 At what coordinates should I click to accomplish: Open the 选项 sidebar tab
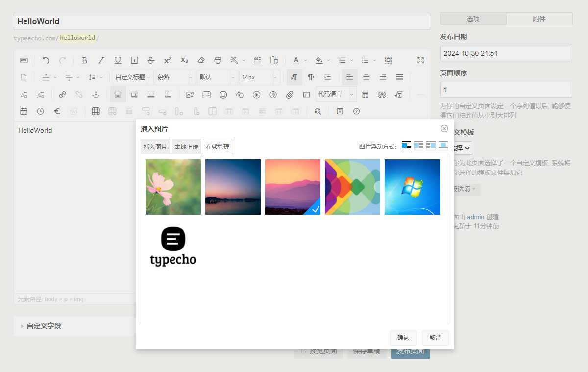(x=473, y=19)
